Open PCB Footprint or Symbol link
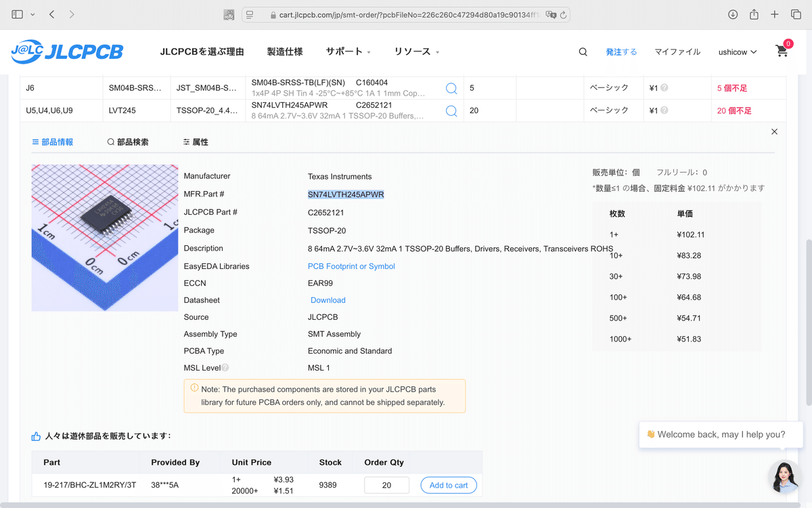The image size is (812, 508). [x=351, y=266]
